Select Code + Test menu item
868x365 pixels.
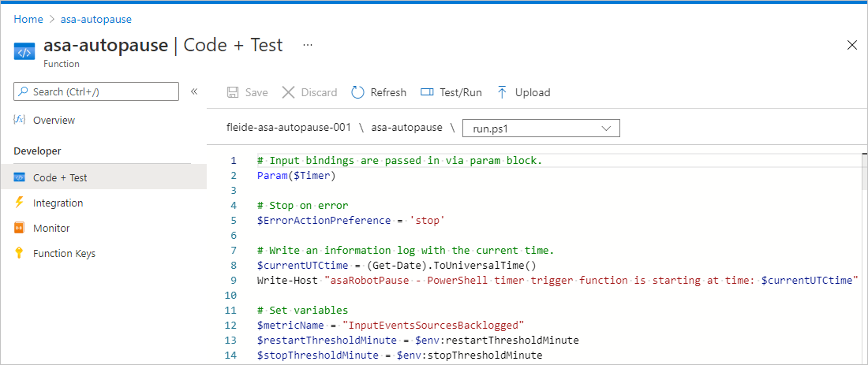pyautogui.click(x=60, y=177)
